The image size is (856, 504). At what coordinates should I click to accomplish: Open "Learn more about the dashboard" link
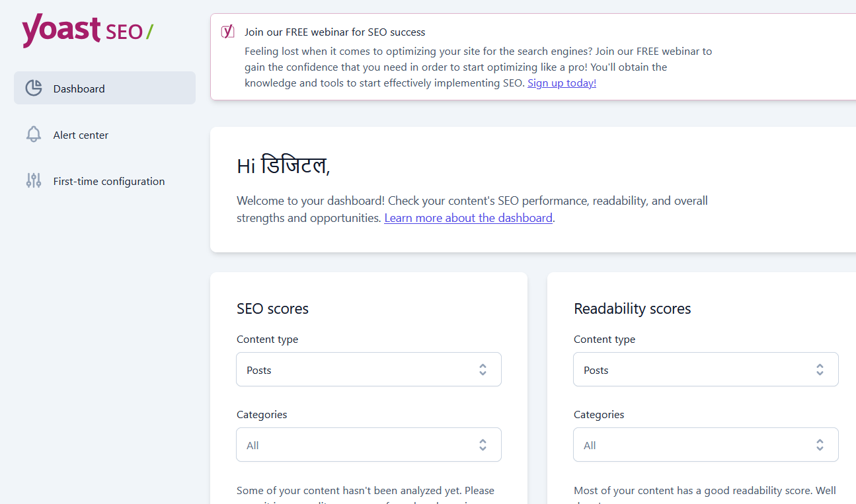468,218
